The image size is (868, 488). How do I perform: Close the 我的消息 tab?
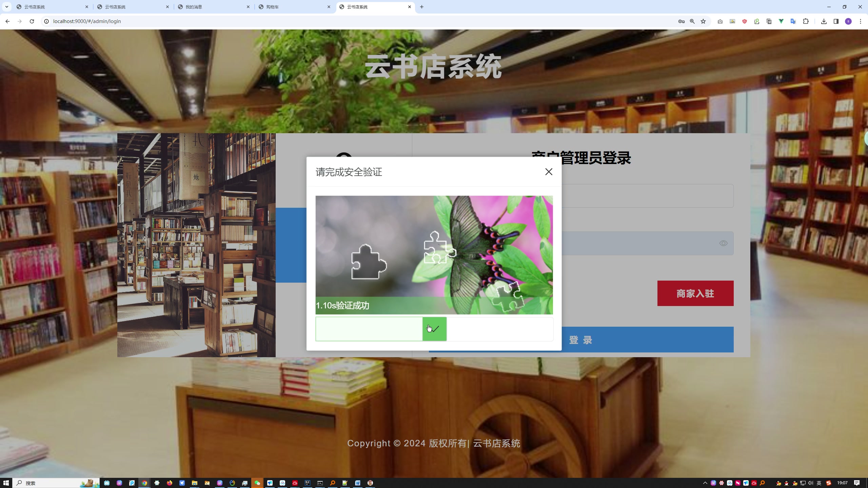click(x=248, y=7)
